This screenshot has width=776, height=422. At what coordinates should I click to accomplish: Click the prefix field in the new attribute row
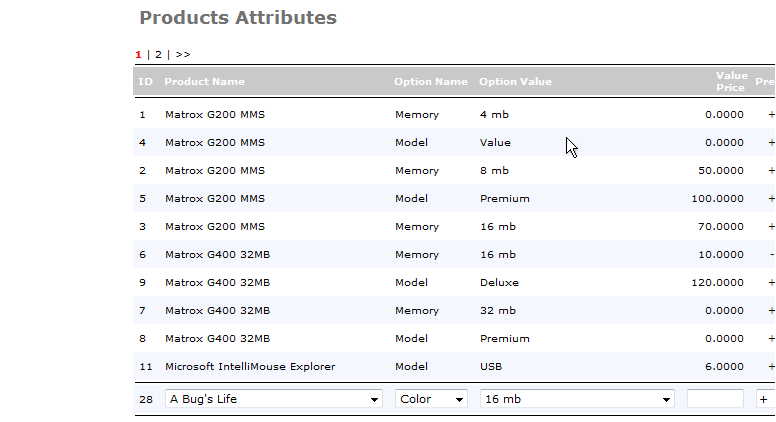[x=765, y=399]
